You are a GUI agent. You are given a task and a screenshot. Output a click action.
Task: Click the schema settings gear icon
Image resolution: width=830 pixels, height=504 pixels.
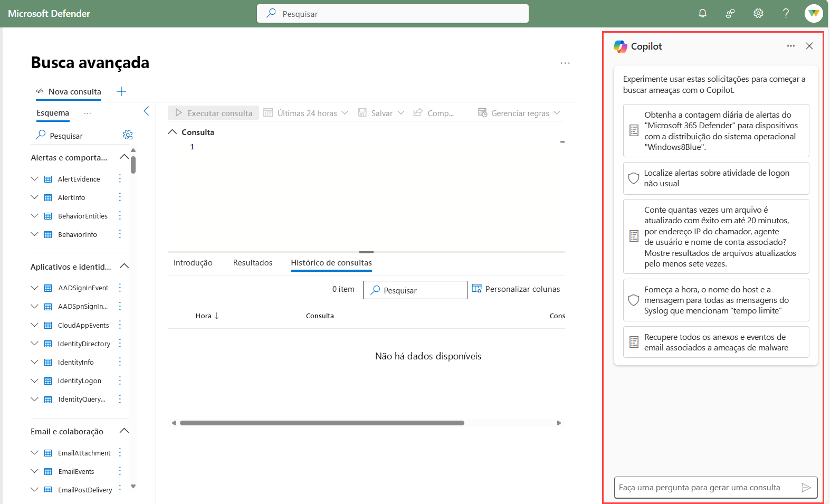[x=128, y=135]
